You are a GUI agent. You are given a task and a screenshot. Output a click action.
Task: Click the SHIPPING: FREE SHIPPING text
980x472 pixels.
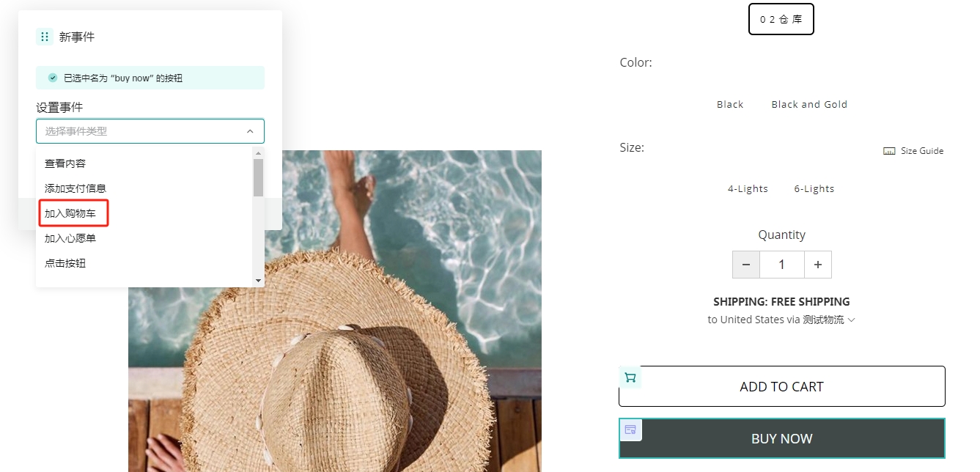(x=781, y=302)
